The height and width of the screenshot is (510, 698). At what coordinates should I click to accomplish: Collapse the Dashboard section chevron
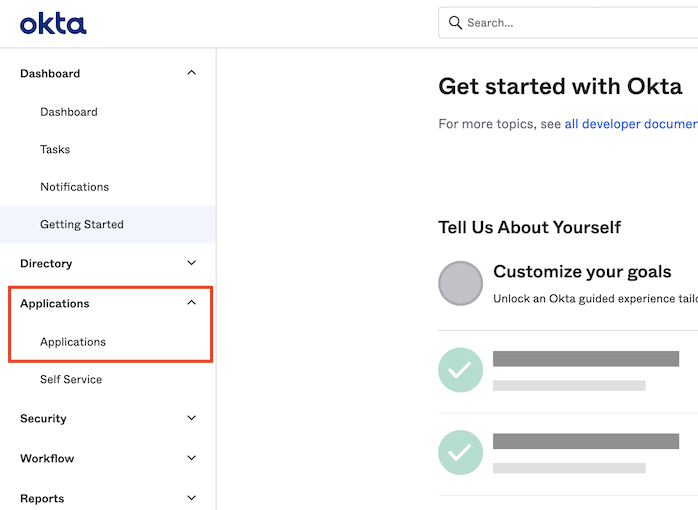point(192,73)
